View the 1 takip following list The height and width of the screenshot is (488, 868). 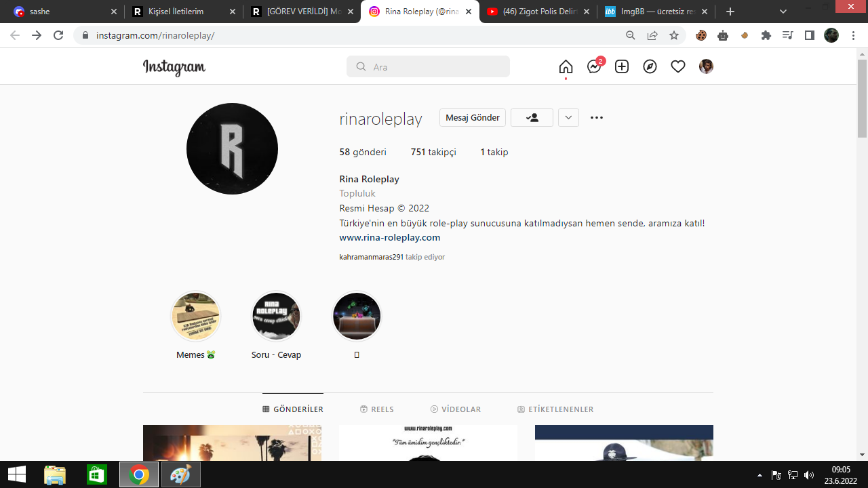pos(494,152)
